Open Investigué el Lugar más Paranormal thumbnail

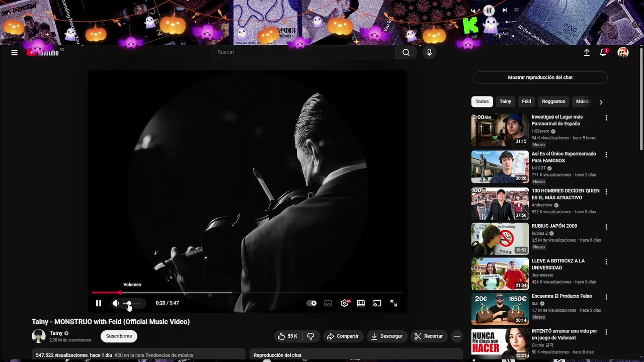coord(500,130)
